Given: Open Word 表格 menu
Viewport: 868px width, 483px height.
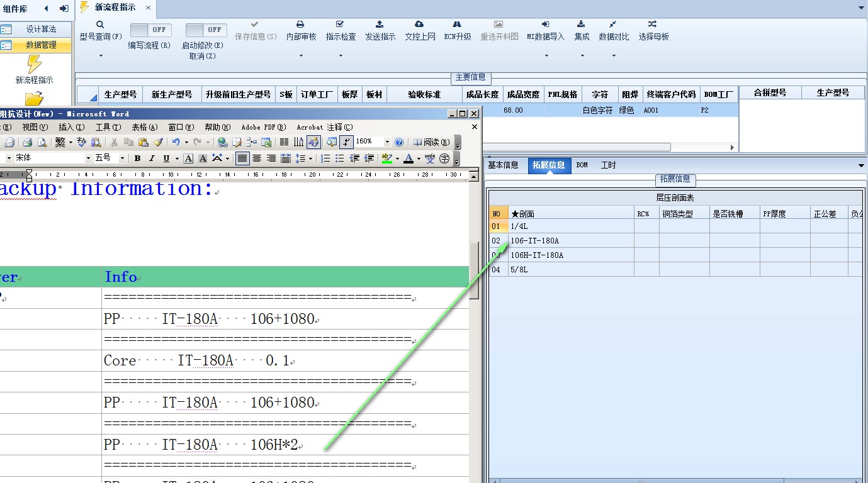Looking at the screenshot, I should [x=144, y=127].
